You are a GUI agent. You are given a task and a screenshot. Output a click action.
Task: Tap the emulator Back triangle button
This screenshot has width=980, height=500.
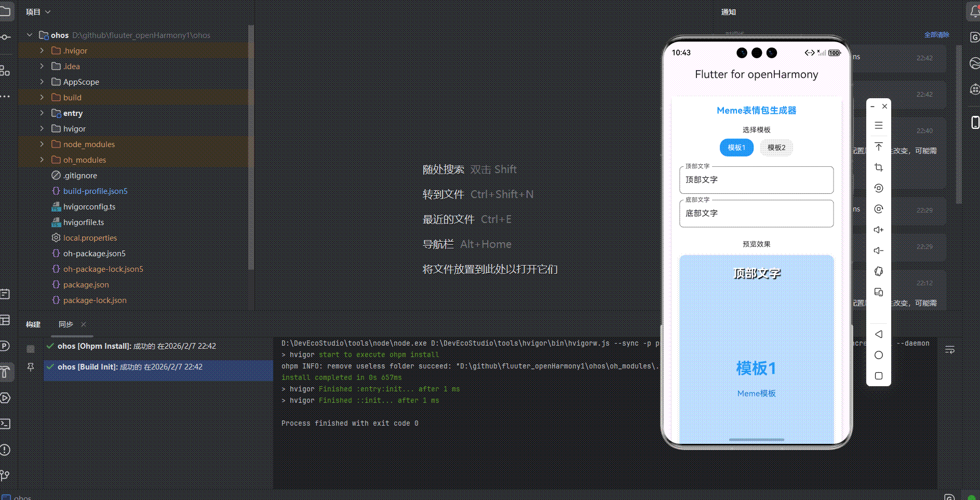click(x=878, y=334)
